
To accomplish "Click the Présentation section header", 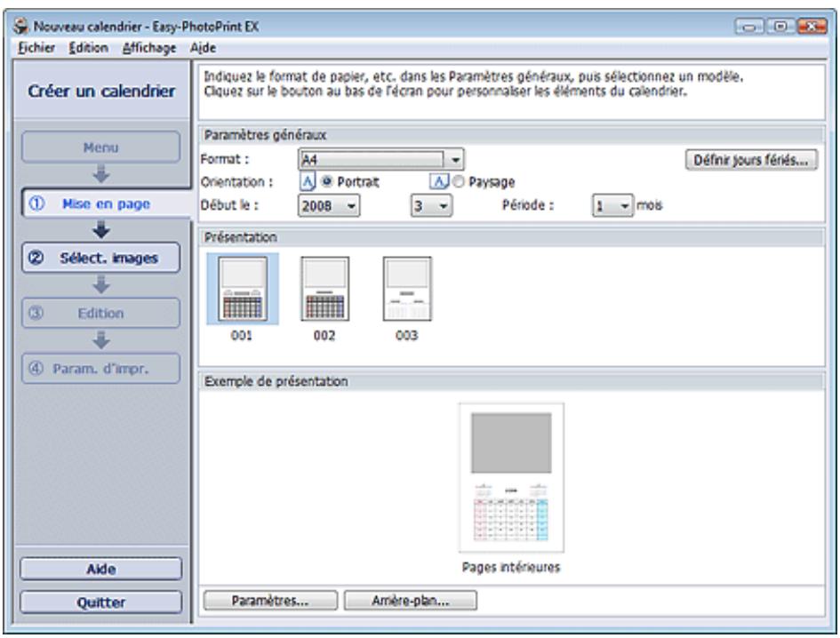I will [512, 237].
